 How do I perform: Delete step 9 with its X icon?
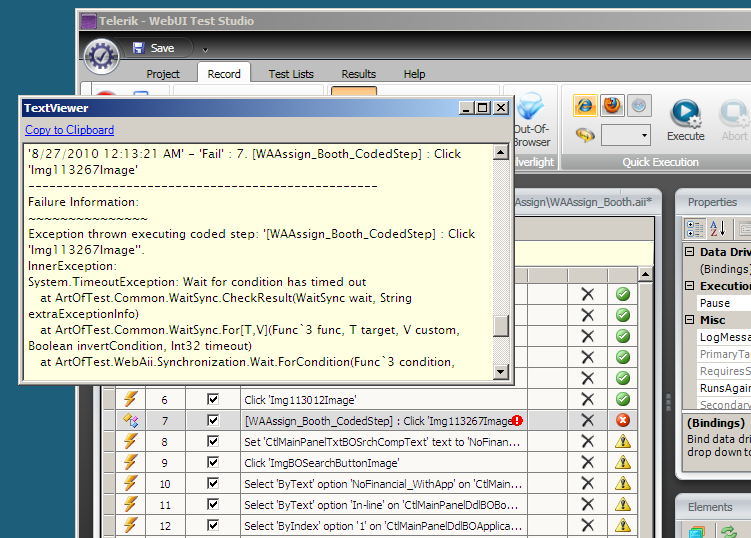click(x=587, y=462)
